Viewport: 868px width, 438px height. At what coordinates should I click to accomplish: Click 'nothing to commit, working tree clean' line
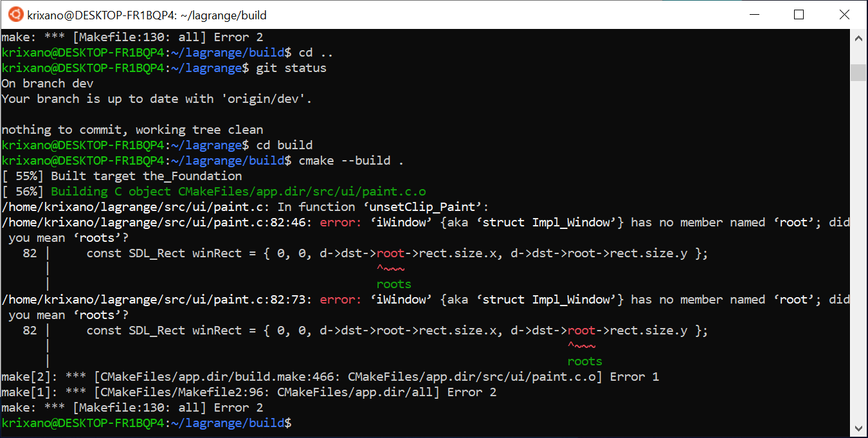click(132, 130)
